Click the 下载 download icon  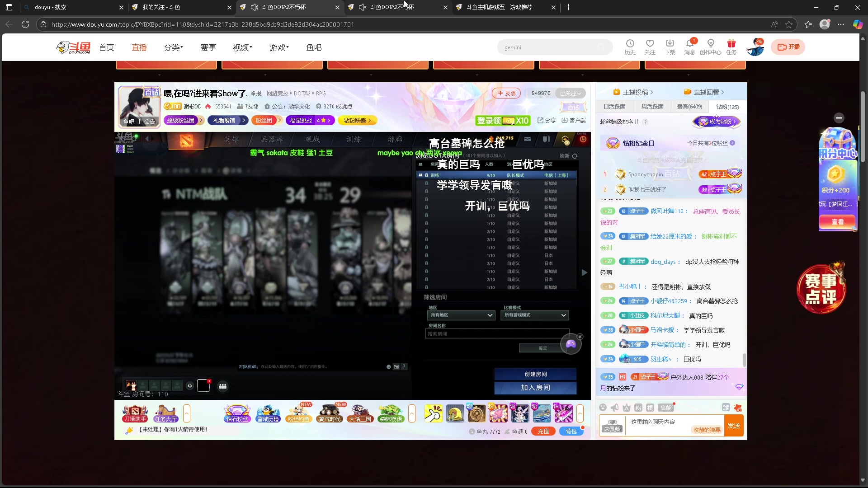click(670, 47)
